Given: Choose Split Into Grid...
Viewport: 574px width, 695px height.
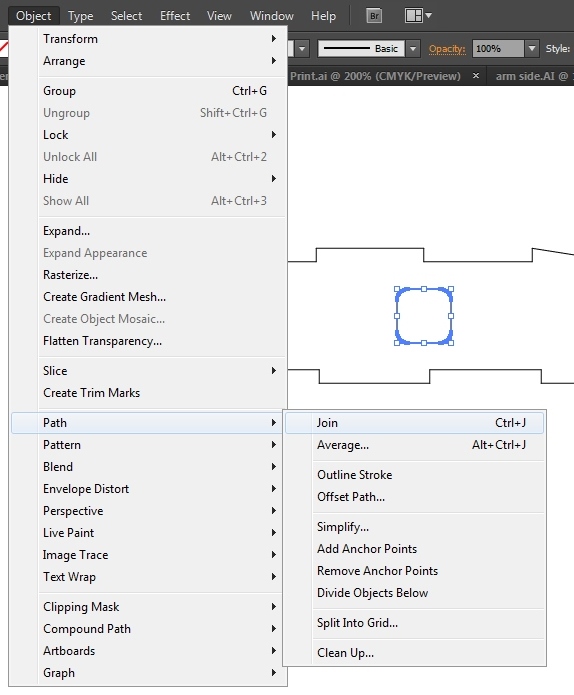Looking at the screenshot, I should pos(414,623).
